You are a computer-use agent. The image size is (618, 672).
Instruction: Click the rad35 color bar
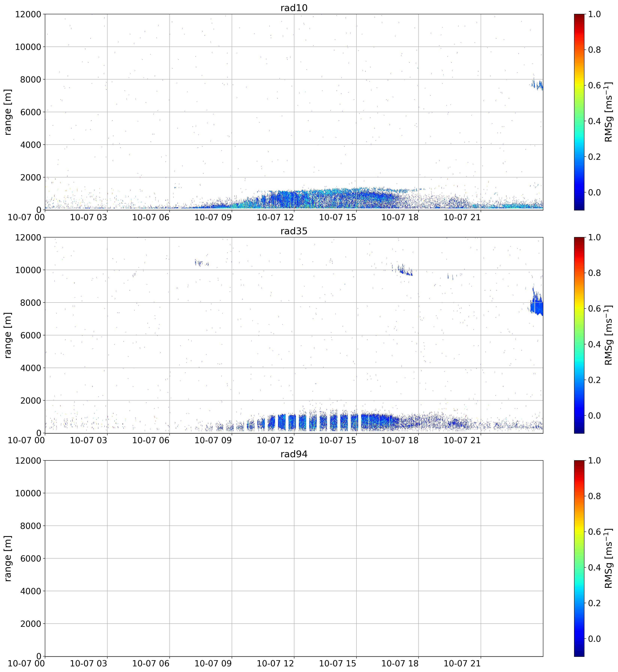tap(579, 335)
